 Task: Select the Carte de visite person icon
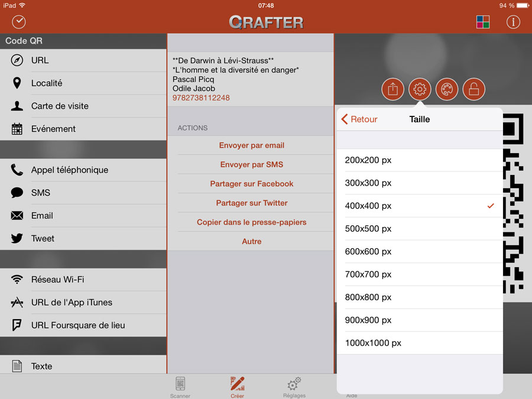(x=17, y=106)
